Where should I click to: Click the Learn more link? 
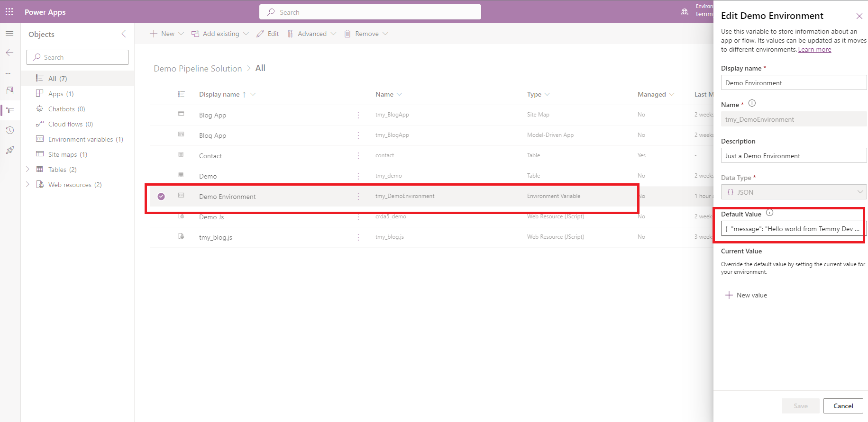tap(814, 49)
